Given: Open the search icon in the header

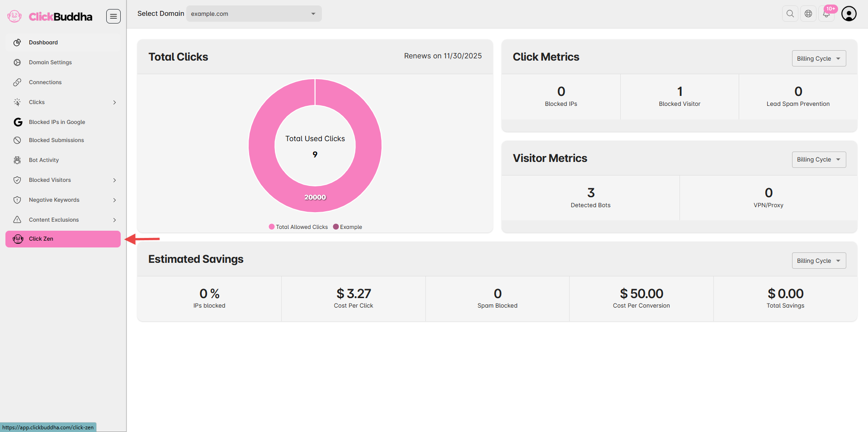Looking at the screenshot, I should coord(790,14).
